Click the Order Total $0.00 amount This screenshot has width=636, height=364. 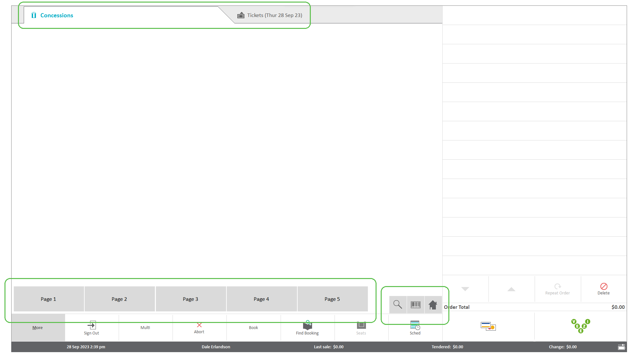(618, 307)
